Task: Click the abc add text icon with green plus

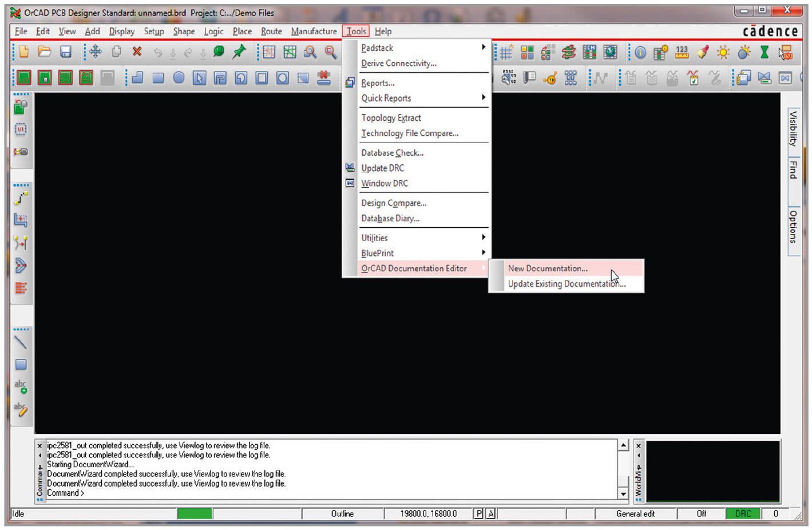Action: pyautogui.click(x=21, y=387)
